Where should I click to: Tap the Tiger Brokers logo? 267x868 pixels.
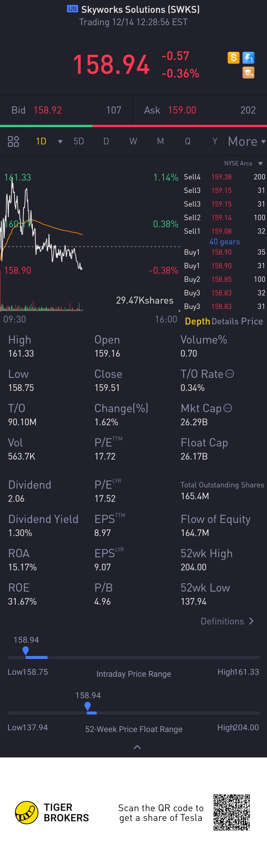click(x=27, y=812)
